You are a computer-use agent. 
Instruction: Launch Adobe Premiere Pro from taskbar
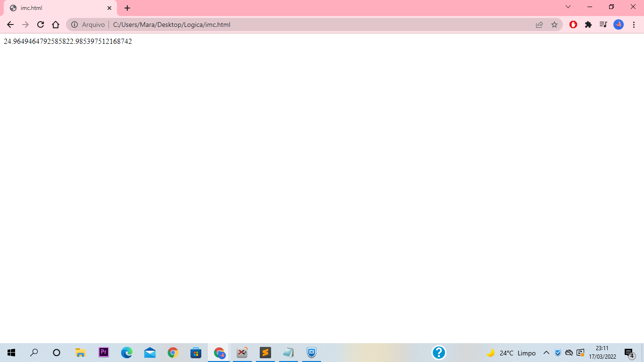coord(104,353)
